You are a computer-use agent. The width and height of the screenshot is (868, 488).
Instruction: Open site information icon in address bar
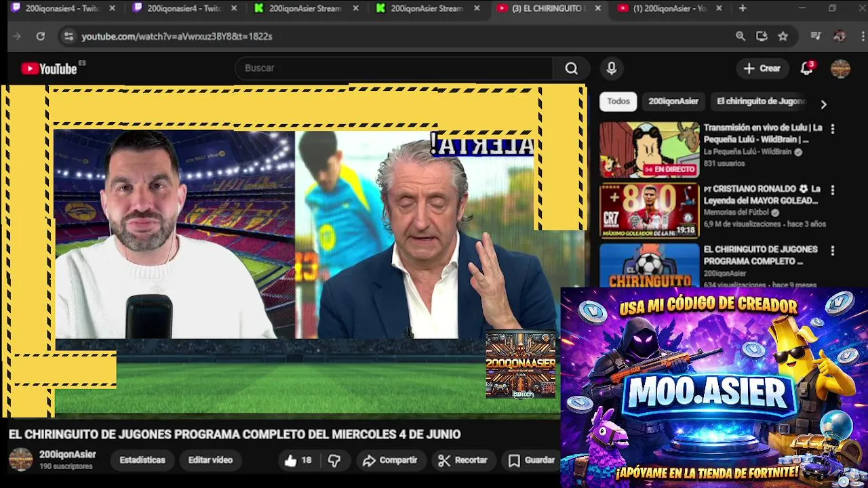click(x=68, y=37)
